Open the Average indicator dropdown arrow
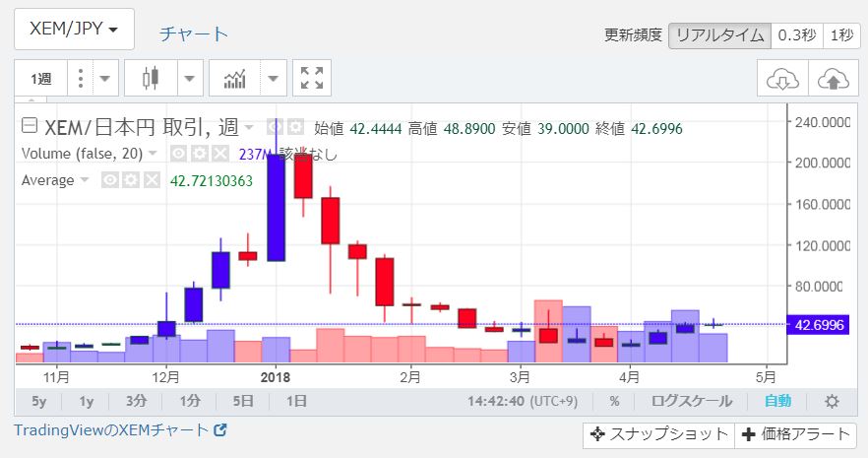 [85, 180]
